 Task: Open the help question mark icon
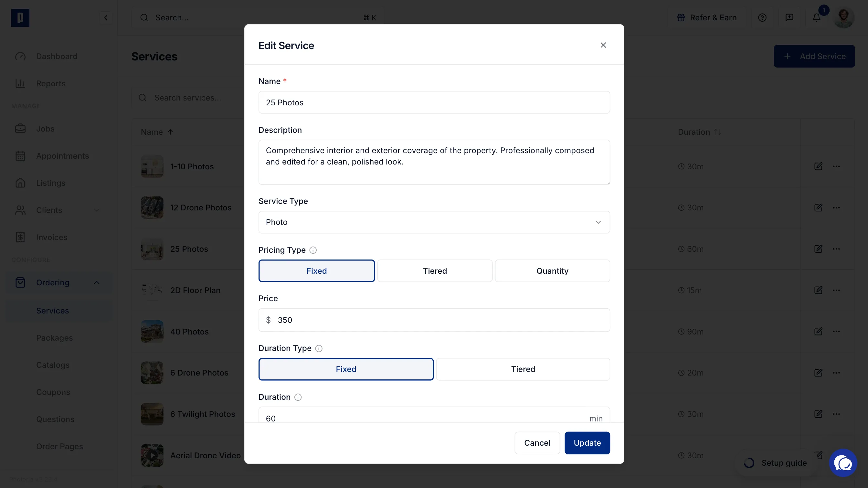(762, 17)
